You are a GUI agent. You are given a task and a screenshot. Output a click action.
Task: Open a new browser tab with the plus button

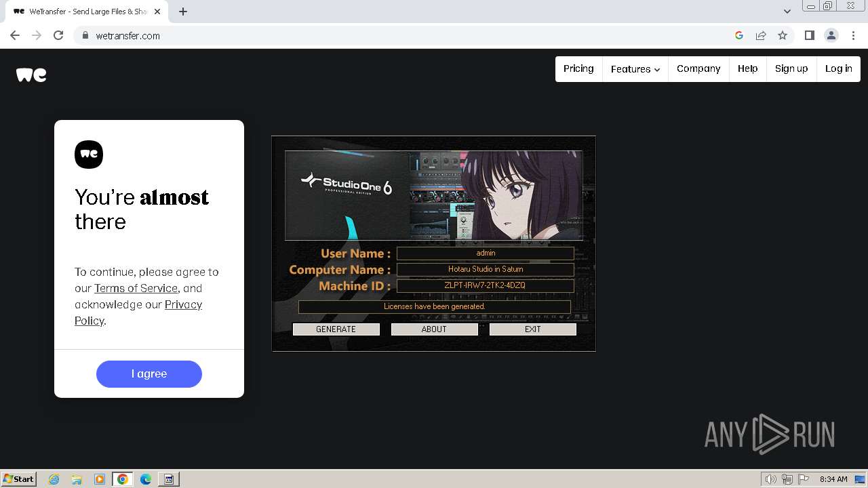point(183,12)
